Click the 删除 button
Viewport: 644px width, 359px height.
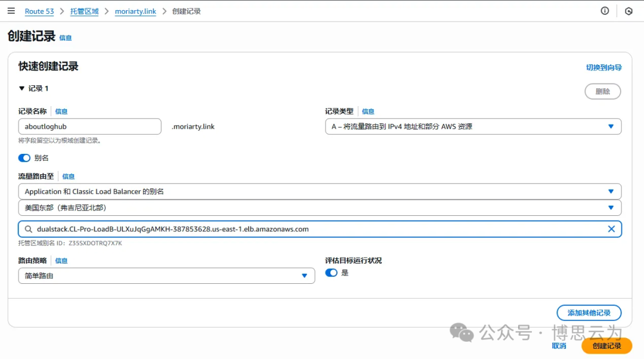click(x=602, y=91)
